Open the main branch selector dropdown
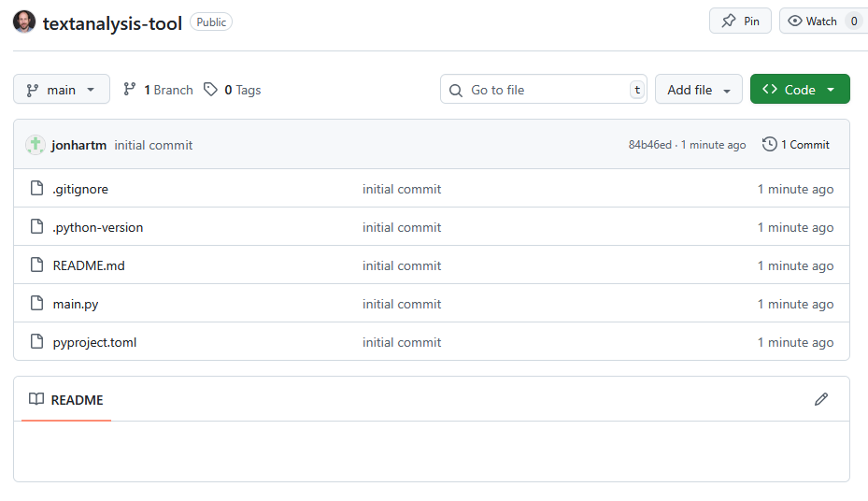 point(62,90)
